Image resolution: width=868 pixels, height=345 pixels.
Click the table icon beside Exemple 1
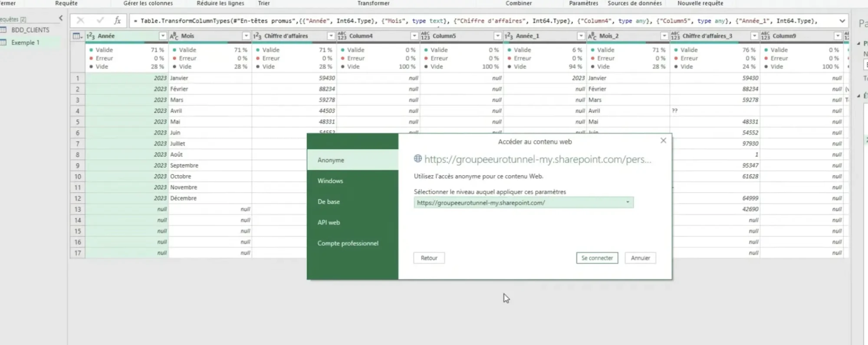3,42
